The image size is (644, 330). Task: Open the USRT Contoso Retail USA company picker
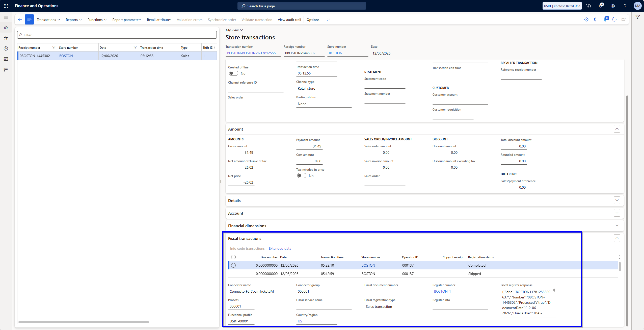tap(562, 6)
